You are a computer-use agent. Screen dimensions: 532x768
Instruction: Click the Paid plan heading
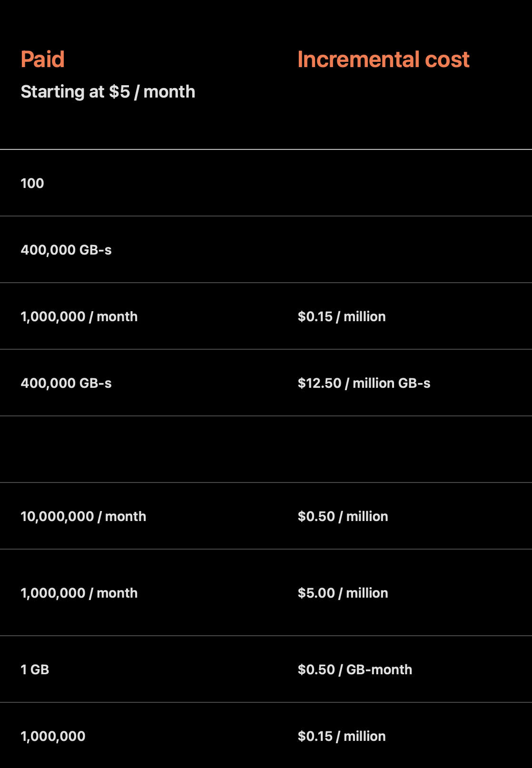pos(42,59)
